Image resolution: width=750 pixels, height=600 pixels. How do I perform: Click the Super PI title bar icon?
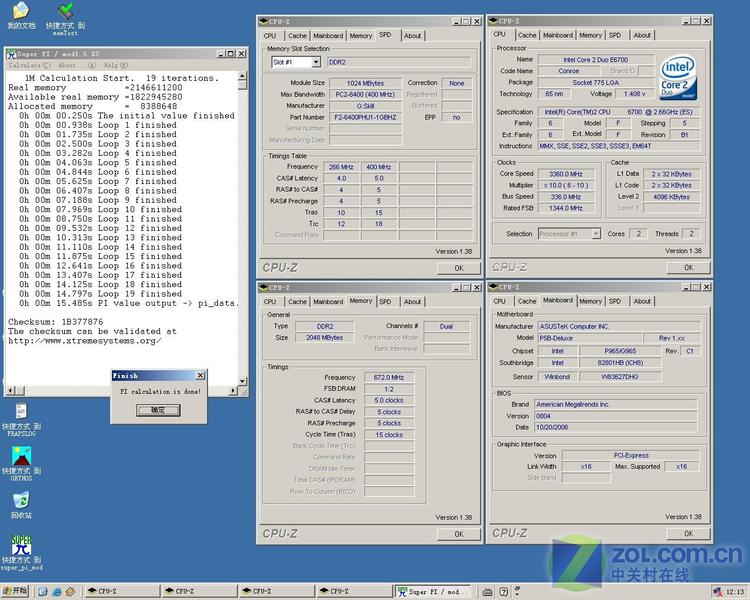point(11,54)
